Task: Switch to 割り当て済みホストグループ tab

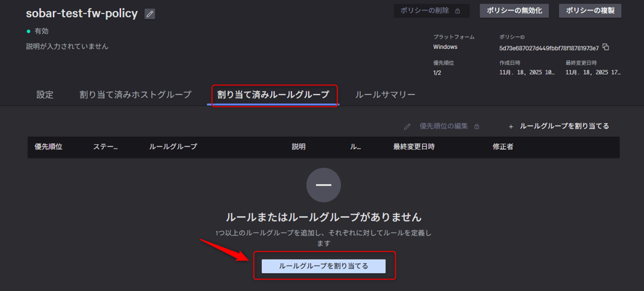Action: point(135,95)
